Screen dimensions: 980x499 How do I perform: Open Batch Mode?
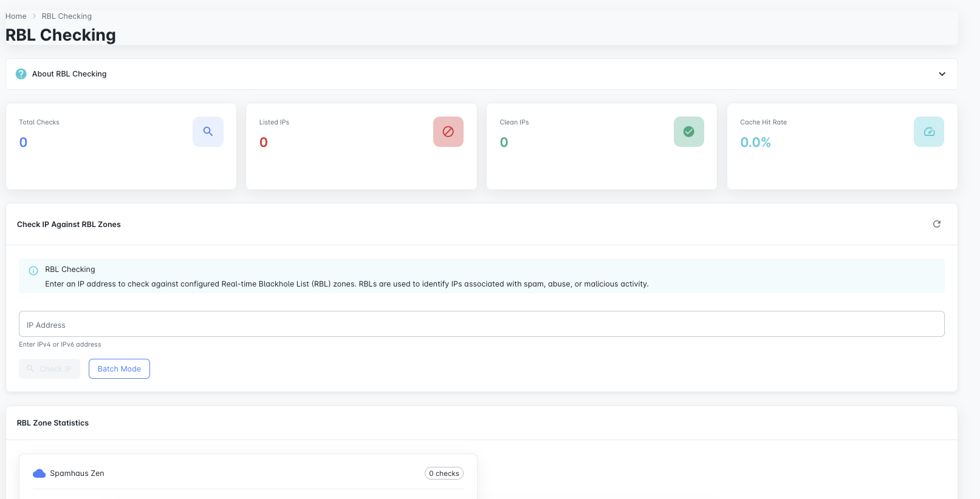[119, 369]
